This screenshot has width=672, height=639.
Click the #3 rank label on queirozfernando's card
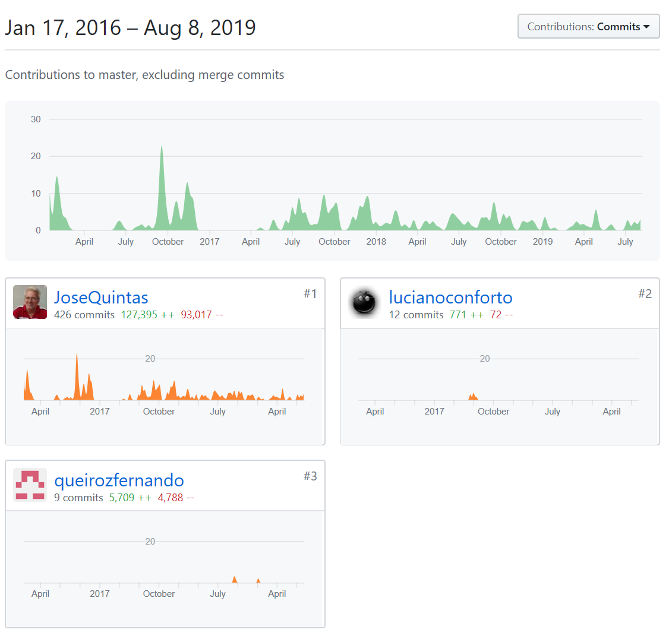(x=310, y=476)
